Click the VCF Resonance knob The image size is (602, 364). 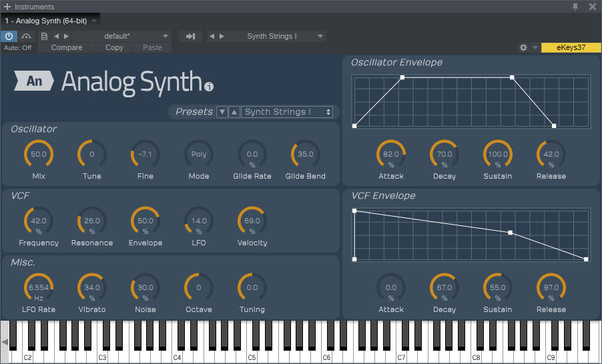[x=91, y=221]
